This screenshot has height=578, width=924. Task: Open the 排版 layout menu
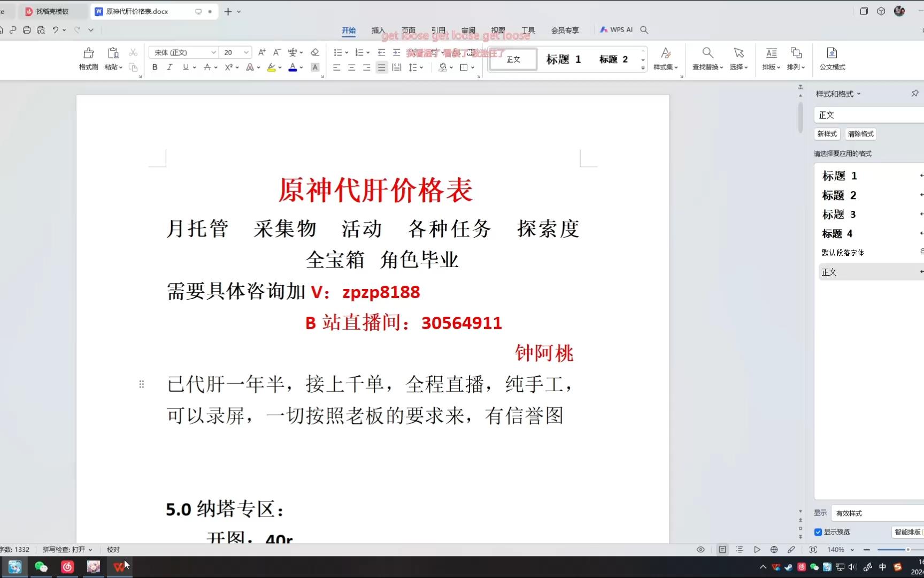pos(771,59)
